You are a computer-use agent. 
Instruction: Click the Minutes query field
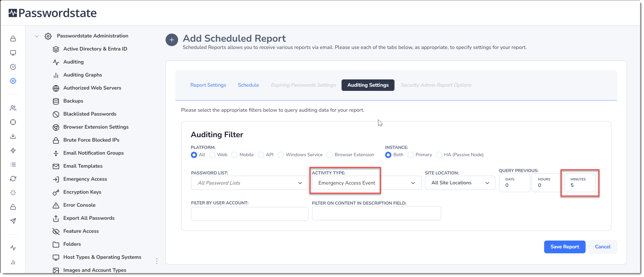(x=580, y=183)
